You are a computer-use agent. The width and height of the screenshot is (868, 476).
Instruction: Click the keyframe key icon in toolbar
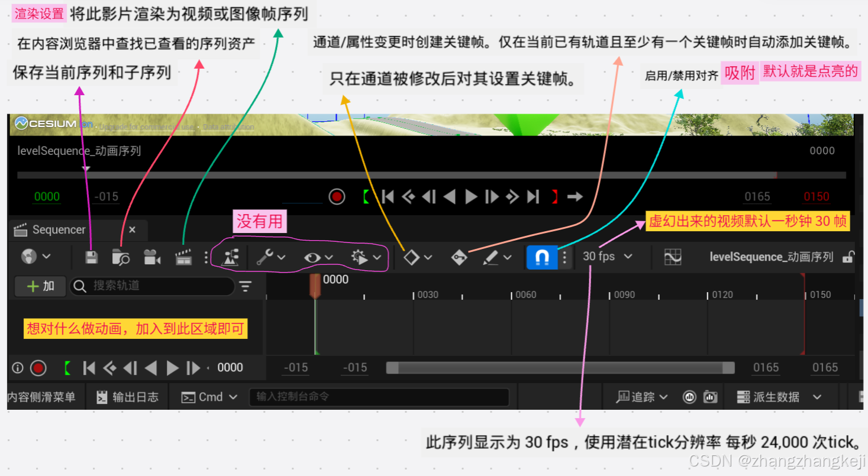pyautogui.click(x=459, y=257)
